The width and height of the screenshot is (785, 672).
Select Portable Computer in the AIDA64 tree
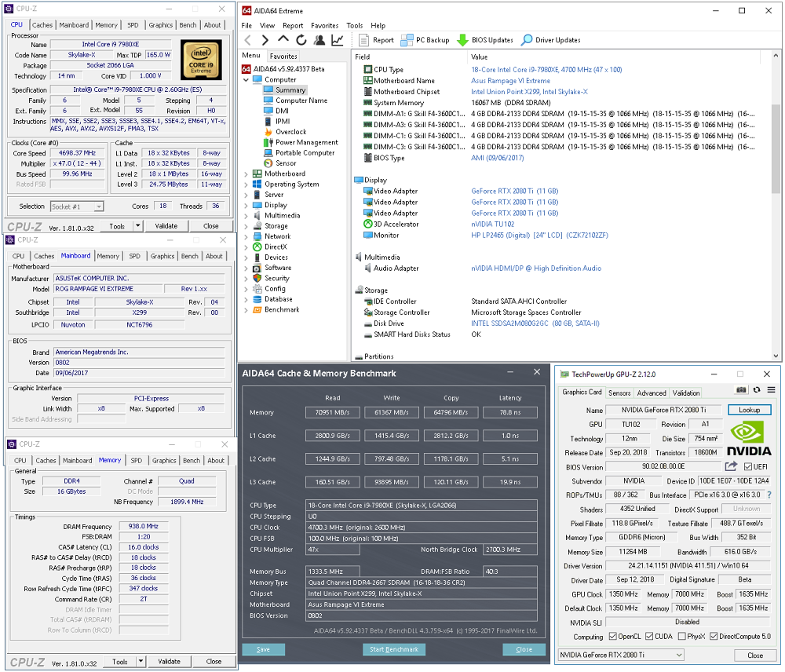point(305,153)
